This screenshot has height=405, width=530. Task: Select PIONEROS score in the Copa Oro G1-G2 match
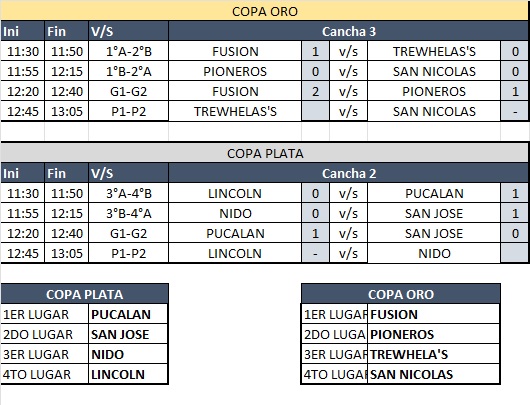tap(515, 91)
